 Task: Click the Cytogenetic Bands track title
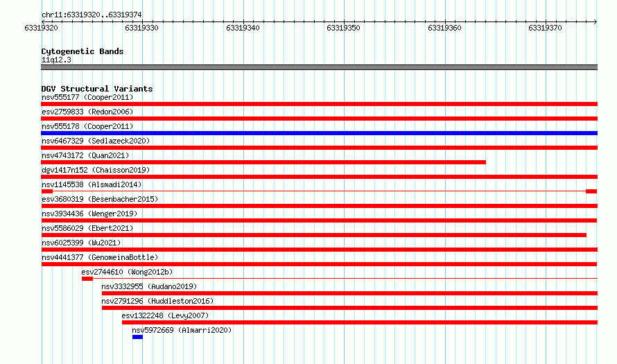(82, 51)
